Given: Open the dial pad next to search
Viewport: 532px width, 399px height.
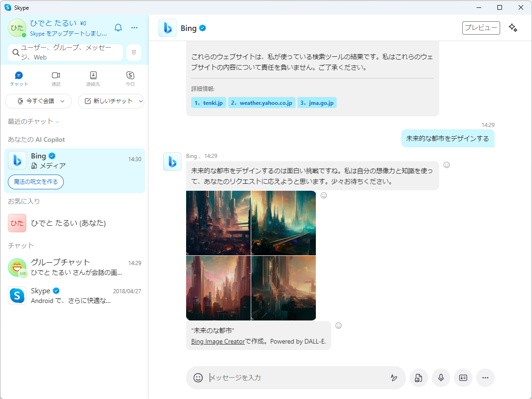Looking at the screenshot, I should point(134,52).
